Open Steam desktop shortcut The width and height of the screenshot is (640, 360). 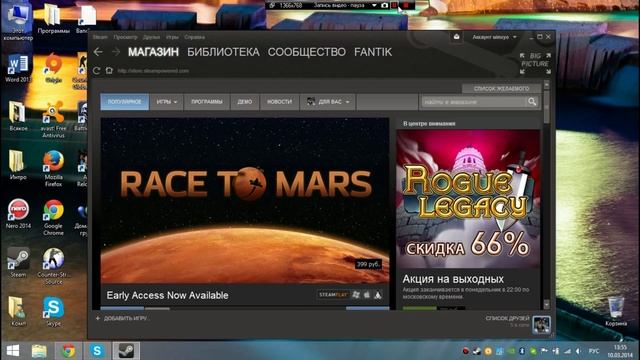pyautogui.click(x=18, y=262)
